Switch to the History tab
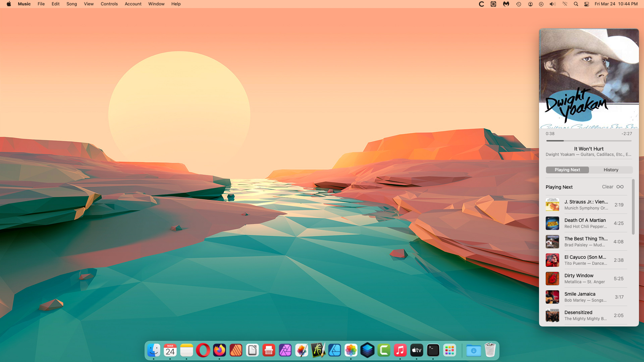This screenshot has height=362, width=644. tap(611, 170)
